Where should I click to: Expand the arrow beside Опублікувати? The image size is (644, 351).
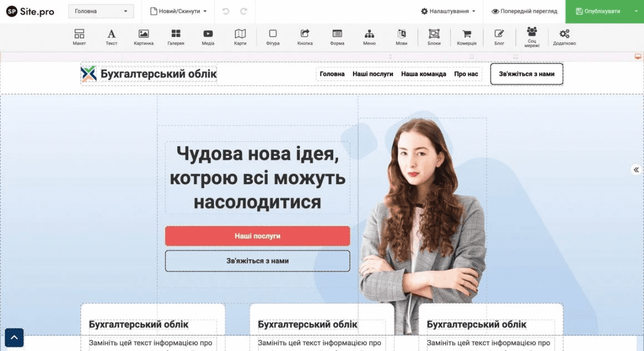(x=636, y=12)
